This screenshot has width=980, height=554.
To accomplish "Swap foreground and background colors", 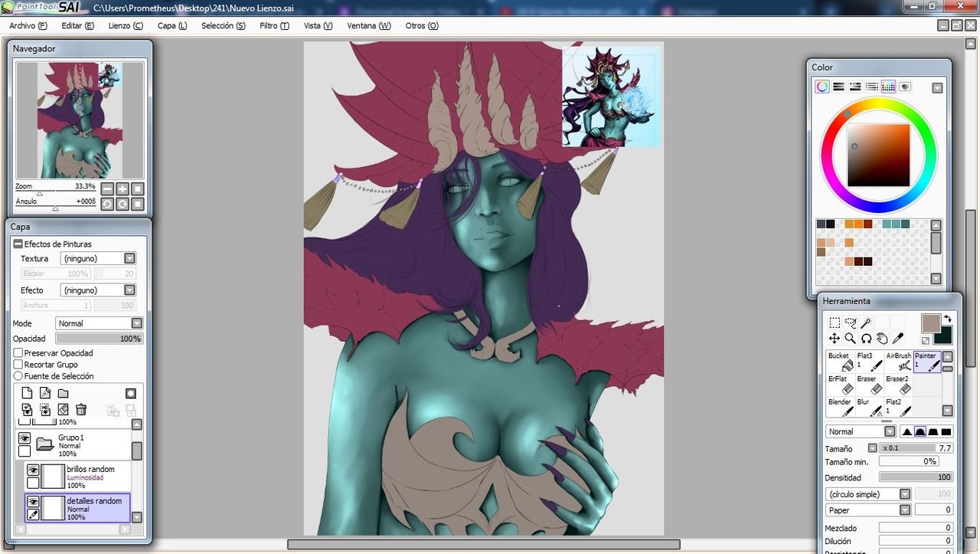I will coord(947,318).
